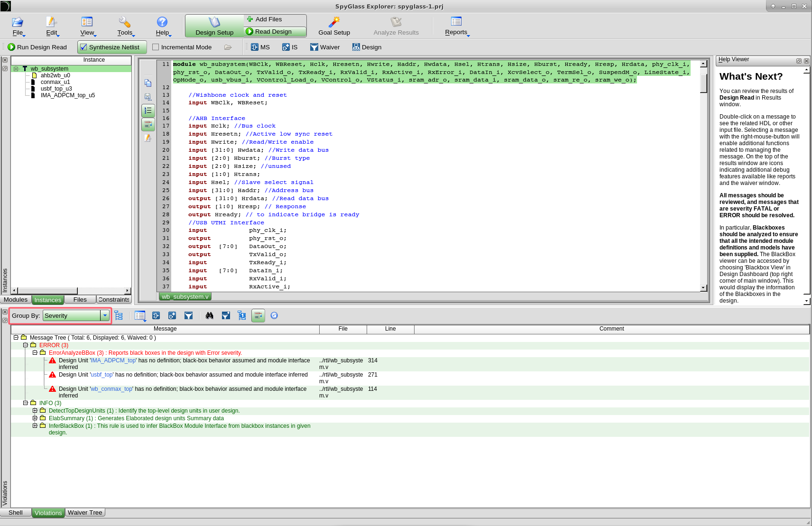The width and height of the screenshot is (812, 526).
Task: Open the MS modular schematic viewer
Action: [260, 47]
